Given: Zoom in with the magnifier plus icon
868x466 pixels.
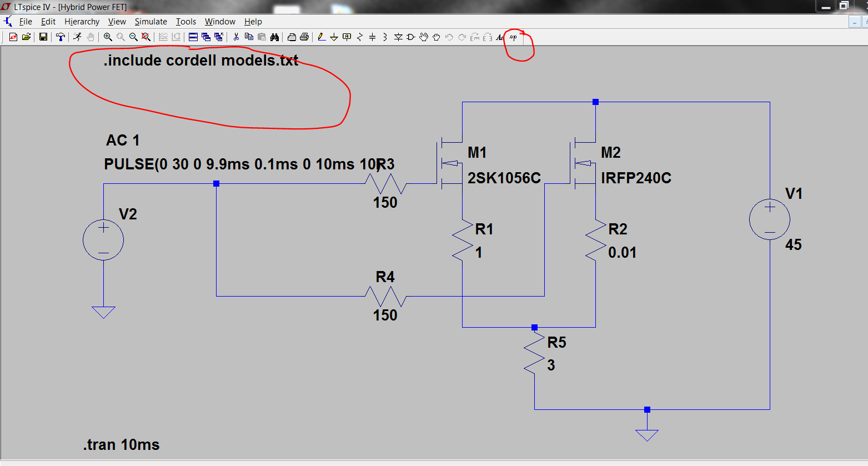Looking at the screenshot, I should point(108,37).
